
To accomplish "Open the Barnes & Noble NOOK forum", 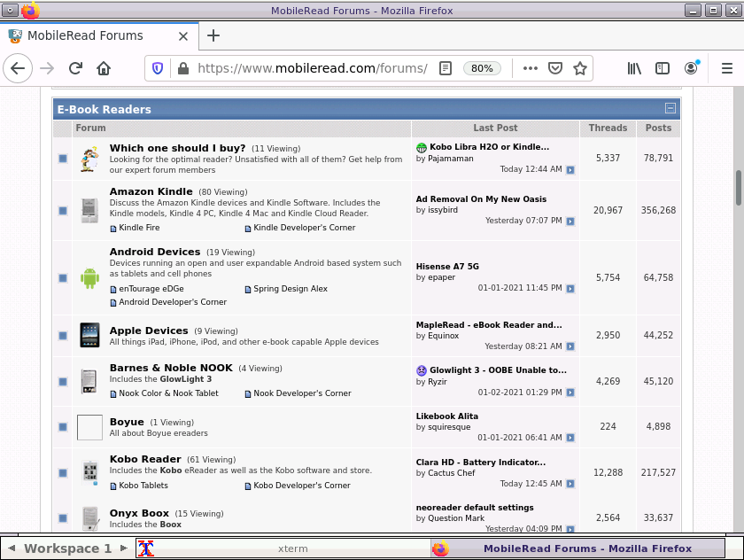I will pyautogui.click(x=171, y=368).
